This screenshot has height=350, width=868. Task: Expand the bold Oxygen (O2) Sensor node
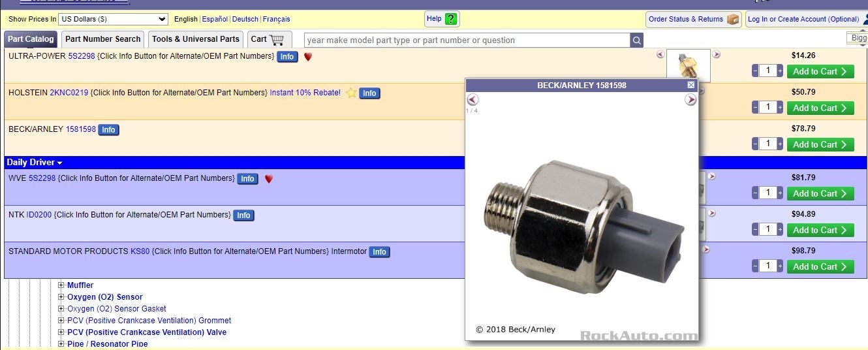click(x=61, y=297)
